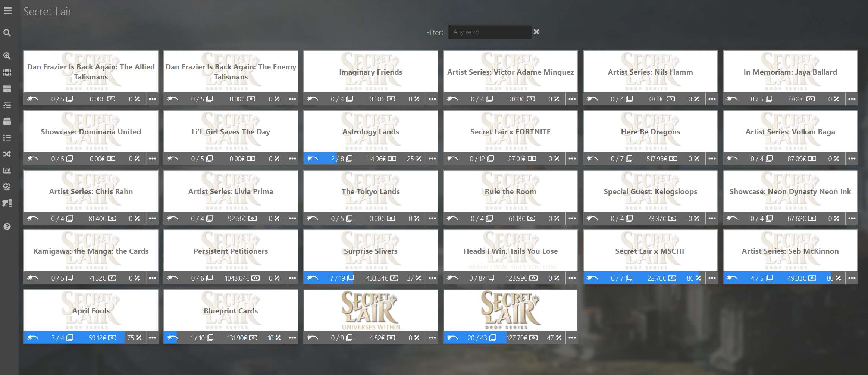Open Kamigawa: the Manga: the Cards set
Screen dimensions: 868x375
point(91,251)
